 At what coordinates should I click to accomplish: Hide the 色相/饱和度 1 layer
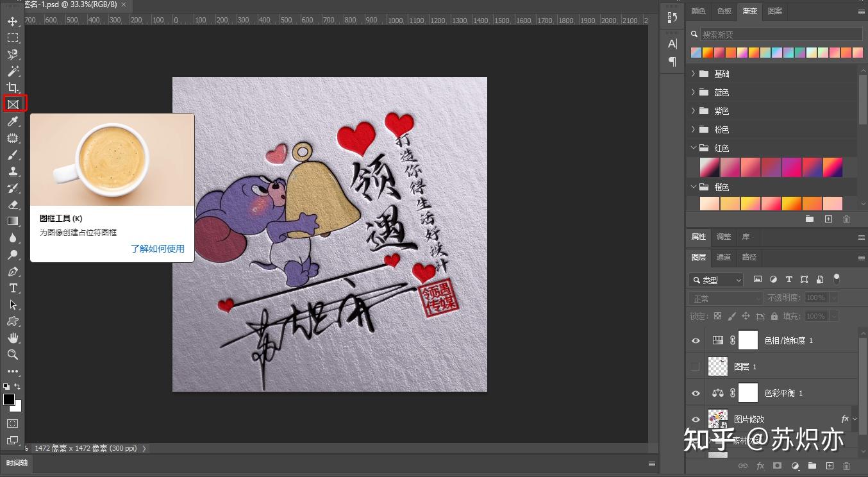(696, 340)
